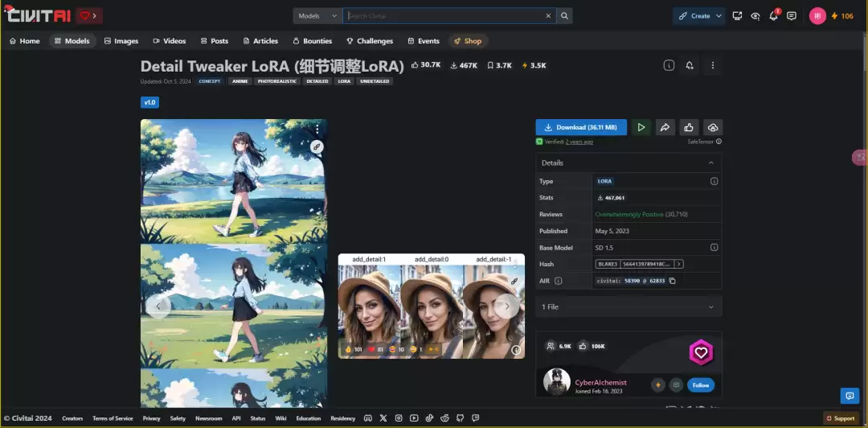Click the green play generate button
Screen dimensions: 868x428
(x=641, y=127)
